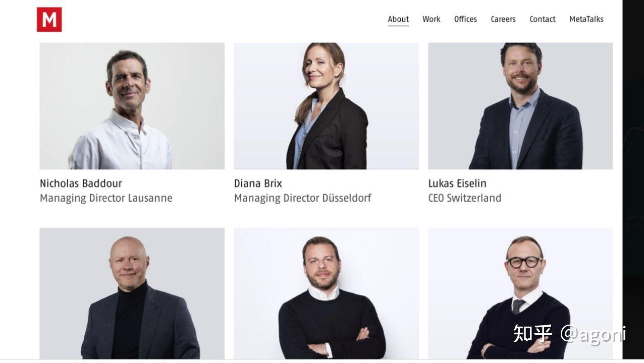Open the Contact navigation link
The height and width of the screenshot is (363, 644).
(543, 19)
